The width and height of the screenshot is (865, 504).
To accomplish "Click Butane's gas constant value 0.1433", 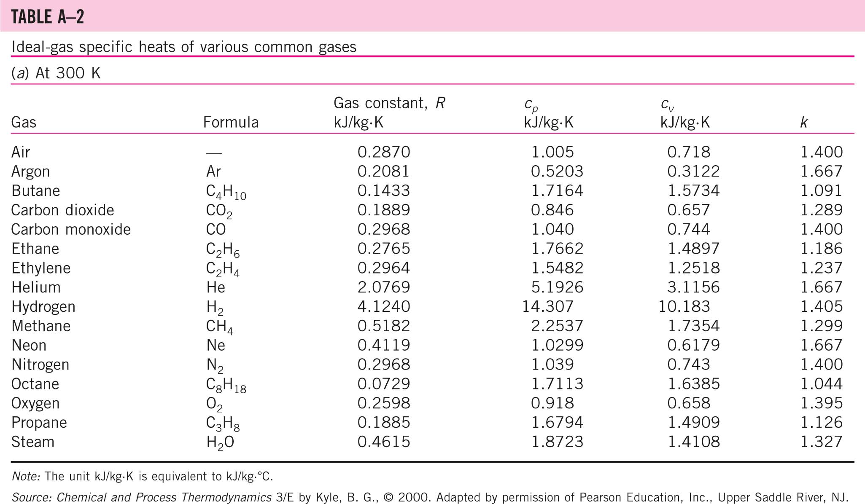I will pos(383,191).
